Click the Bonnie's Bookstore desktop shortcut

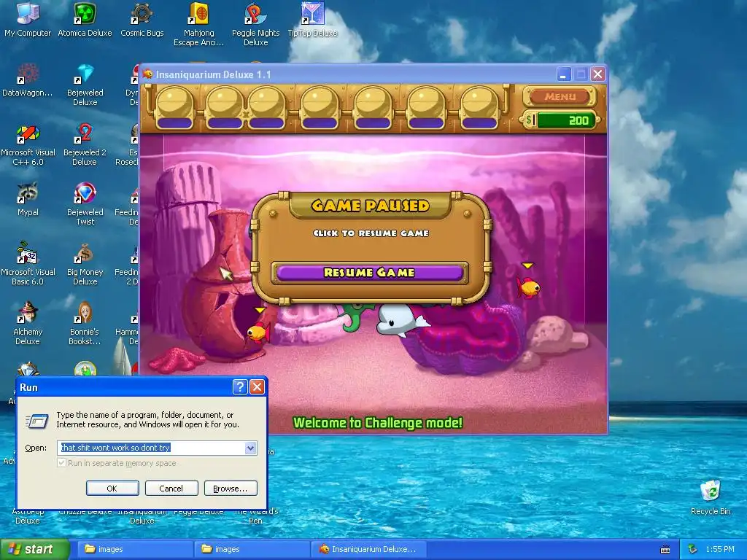(x=85, y=324)
